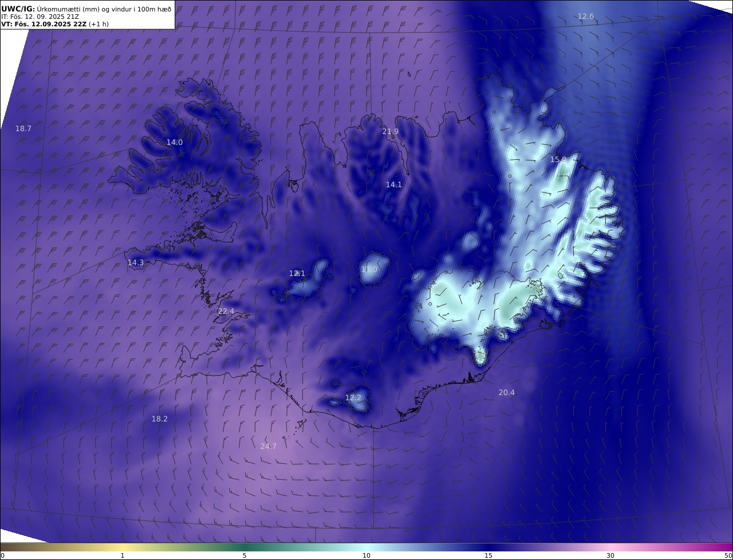Click the 14.3 value label
The image size is (733, 560).
(136, 263)
